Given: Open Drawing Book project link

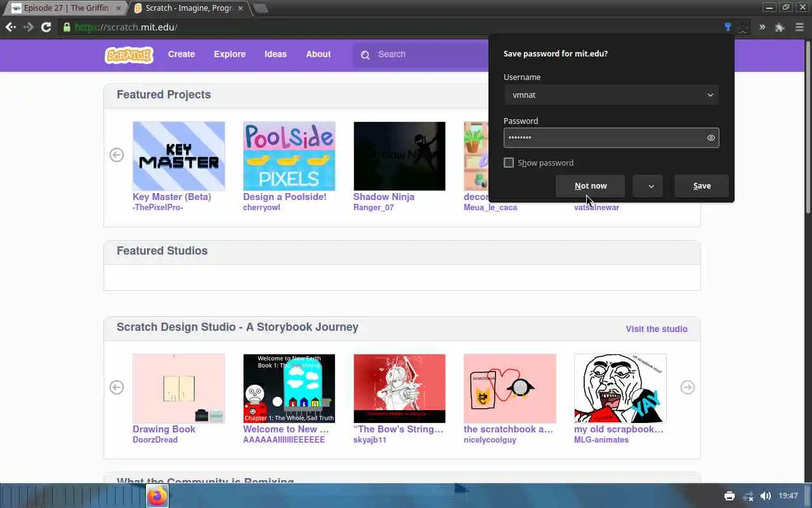Looking at the screenshot, I should pos(164,429).
